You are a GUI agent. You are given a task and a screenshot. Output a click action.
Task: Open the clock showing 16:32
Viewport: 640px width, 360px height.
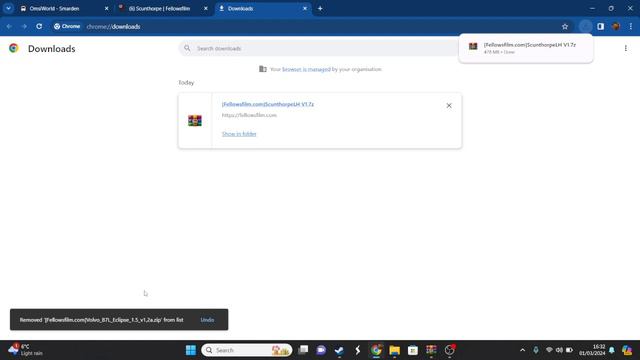point(592,350)
